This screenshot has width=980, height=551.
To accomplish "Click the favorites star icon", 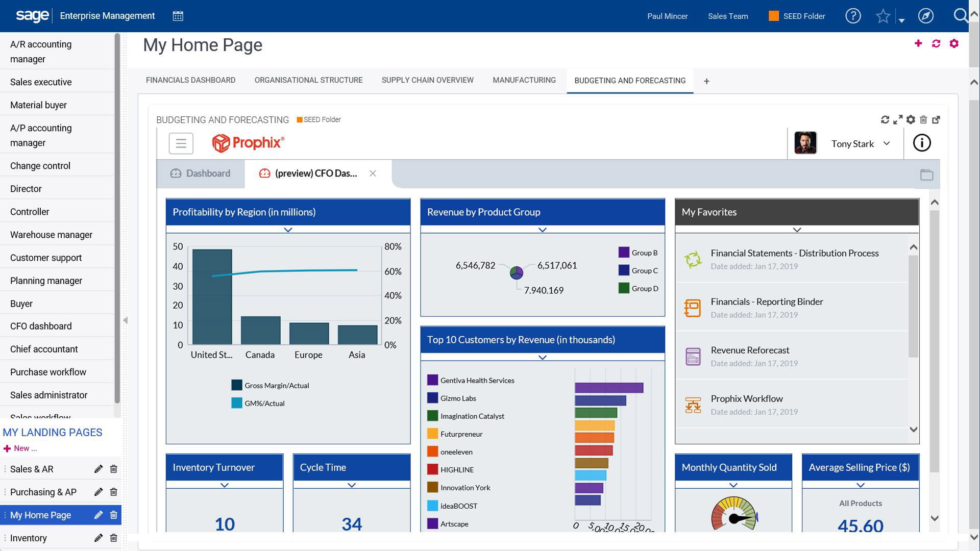I will pos(883,16).
